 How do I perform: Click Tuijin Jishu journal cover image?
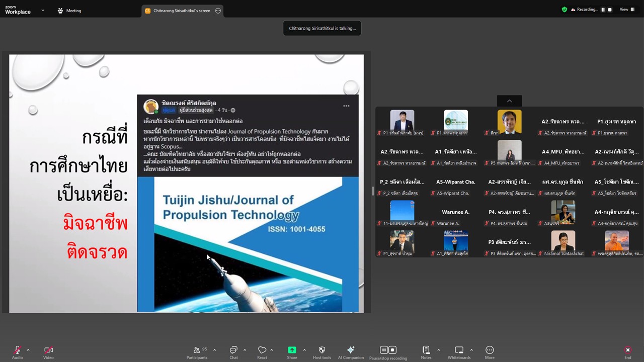click(248, 245)
